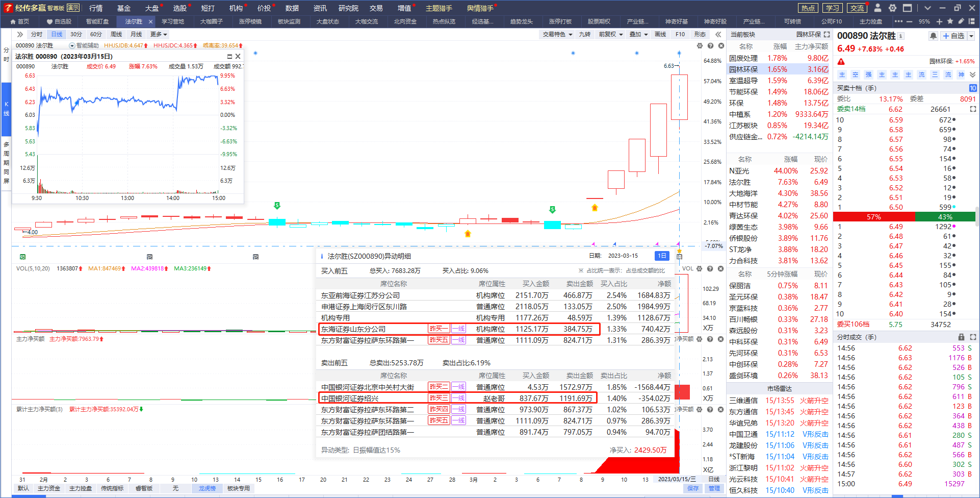The height and width of the screenshot is (498, 980).
Task: Click the VOL panel settings gear icon
Action: 700,269
